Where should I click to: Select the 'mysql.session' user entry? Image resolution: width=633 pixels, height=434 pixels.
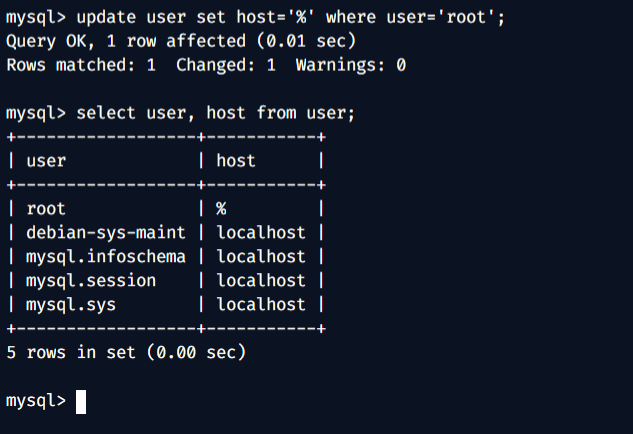tap(91, 280)
